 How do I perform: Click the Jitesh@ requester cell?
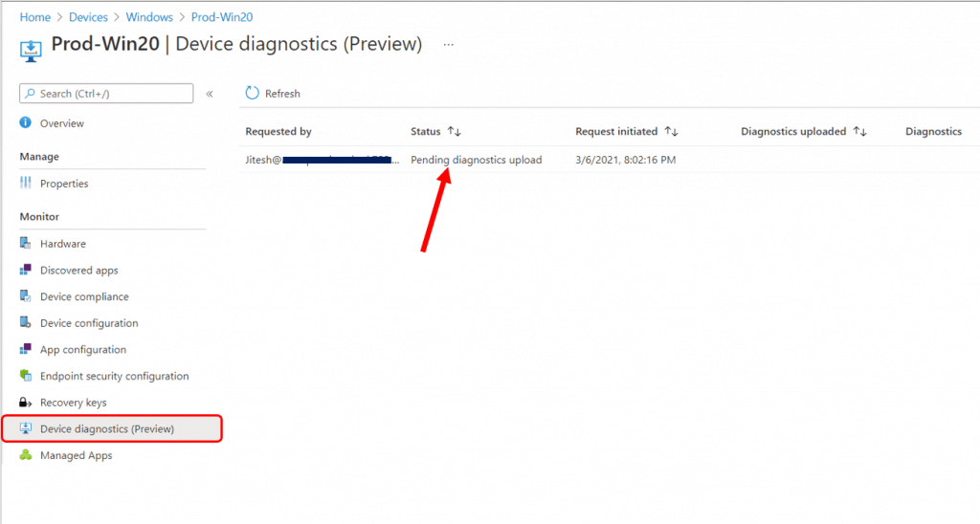pos(322,160)
